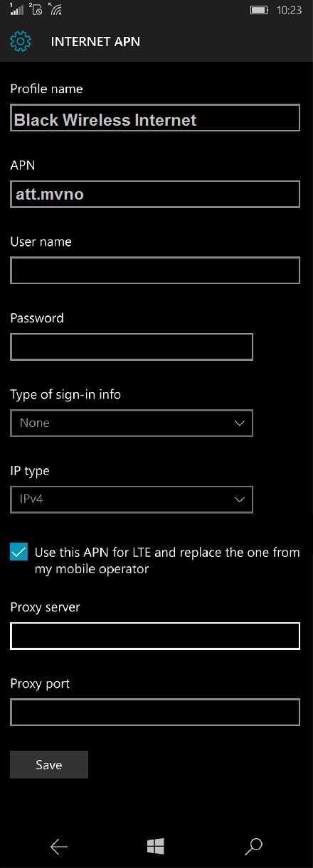Open search via the magnifier icon
This screenshot has width=313, height=868.
pos(253,845)
